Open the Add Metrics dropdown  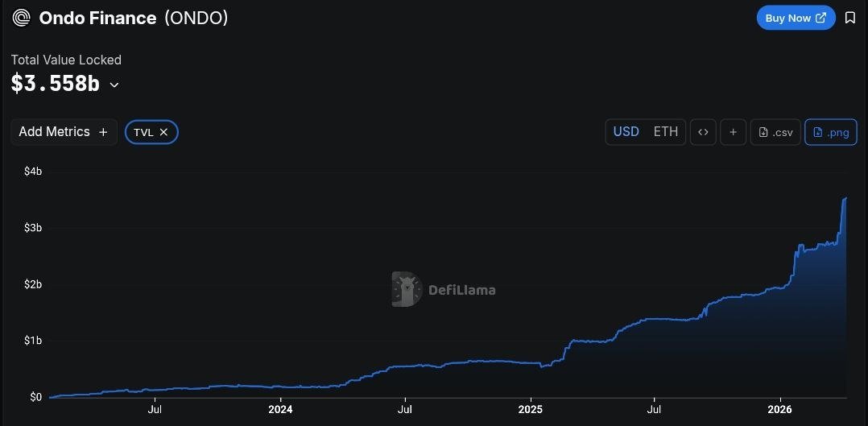click(64, 132)
